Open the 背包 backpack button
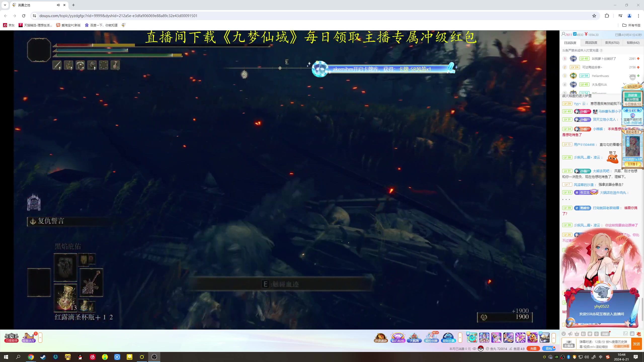The image size is (644, 362). tap(549, 349)
